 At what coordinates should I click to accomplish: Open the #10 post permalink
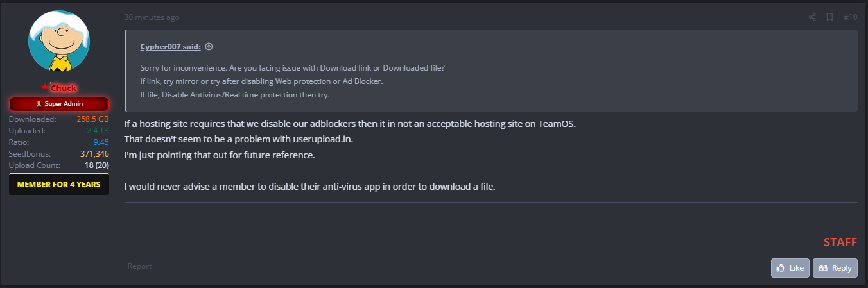[850, 17]
